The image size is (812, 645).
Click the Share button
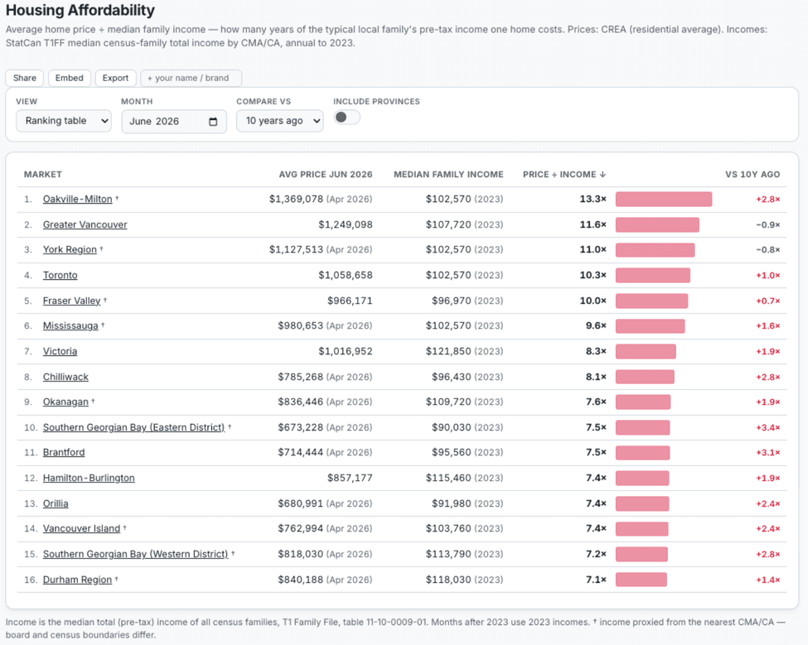24,78
